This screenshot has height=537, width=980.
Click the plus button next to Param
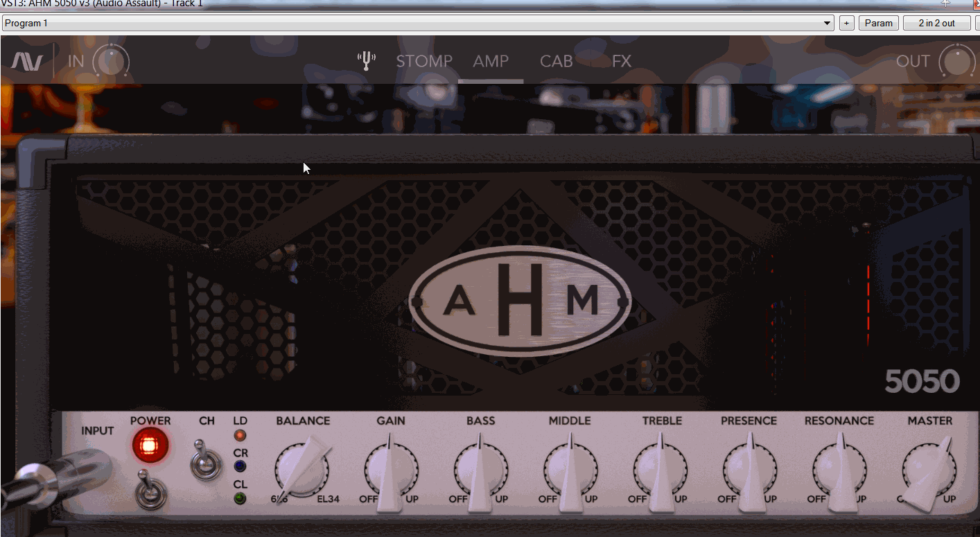pos(846,23)
